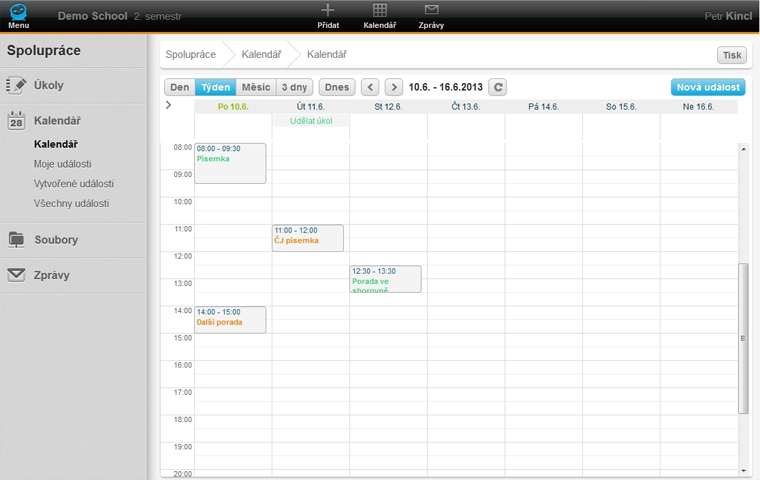This screenshot has width=760, height=480.
Task: Open the Soubory section label
Action: pos(56,240)
